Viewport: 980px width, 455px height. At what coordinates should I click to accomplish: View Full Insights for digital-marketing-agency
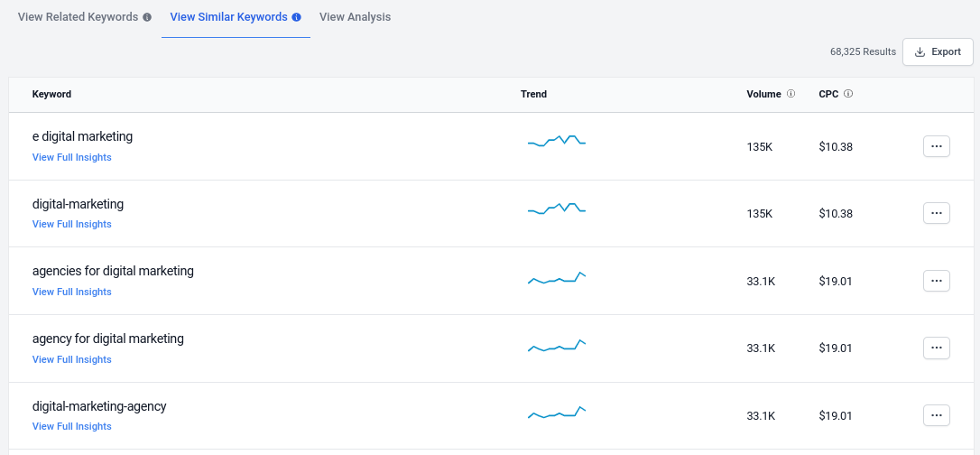(72, 426)
